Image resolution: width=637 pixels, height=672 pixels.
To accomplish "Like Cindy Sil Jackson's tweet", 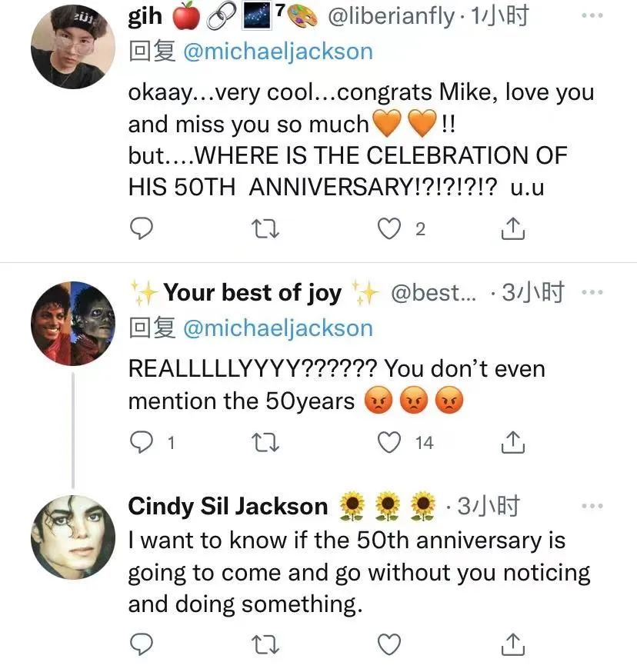I will [392, 643].
